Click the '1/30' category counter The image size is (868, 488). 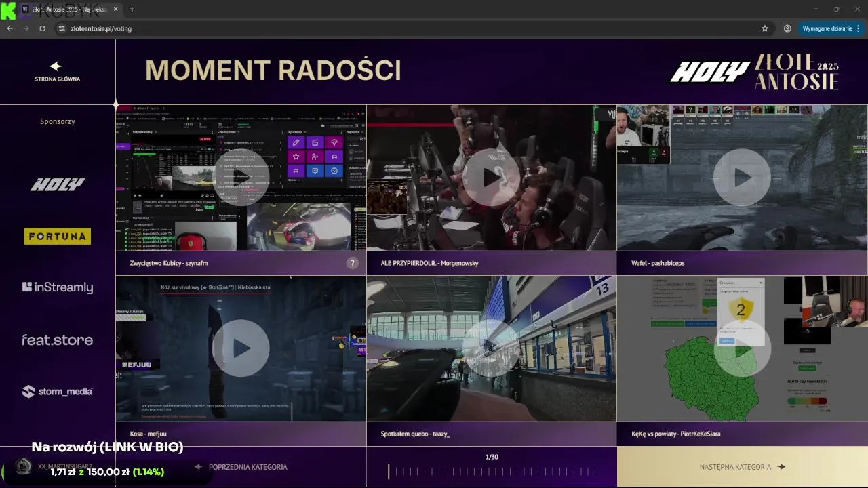click(x=492, y=457)
